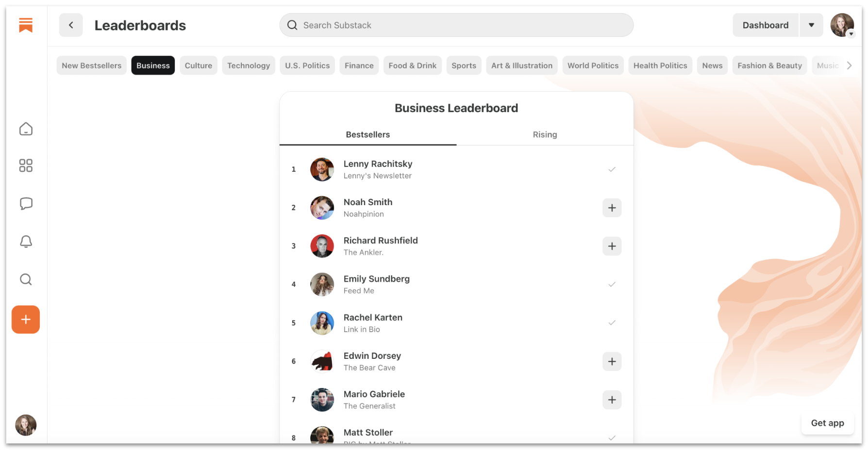The image size is (868, 451).
Task: Open profile menu from top-right avatar
Action: 842,25
